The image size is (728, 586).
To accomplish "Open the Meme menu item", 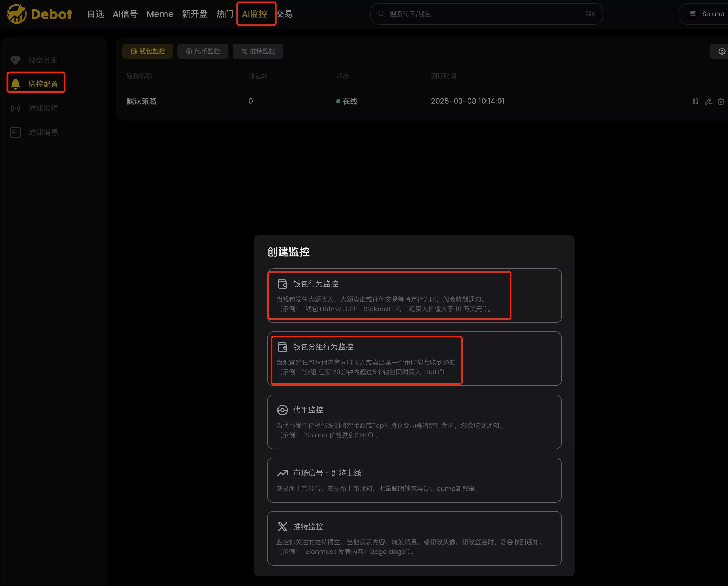I will (160, 14).
